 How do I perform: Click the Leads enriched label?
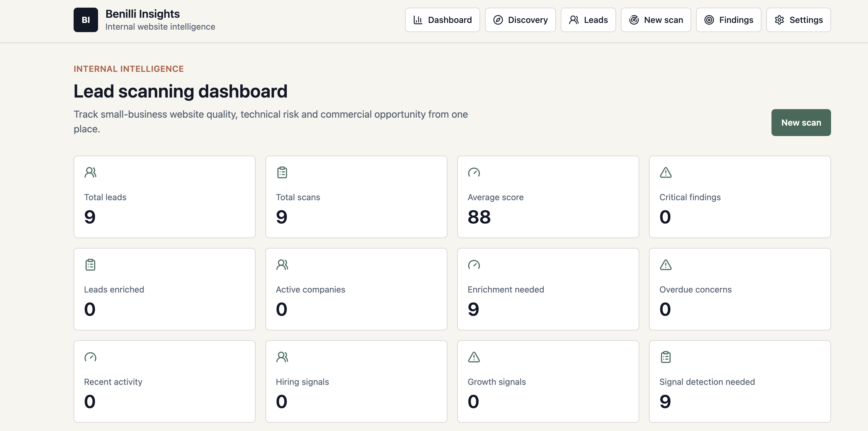[114, 290]
